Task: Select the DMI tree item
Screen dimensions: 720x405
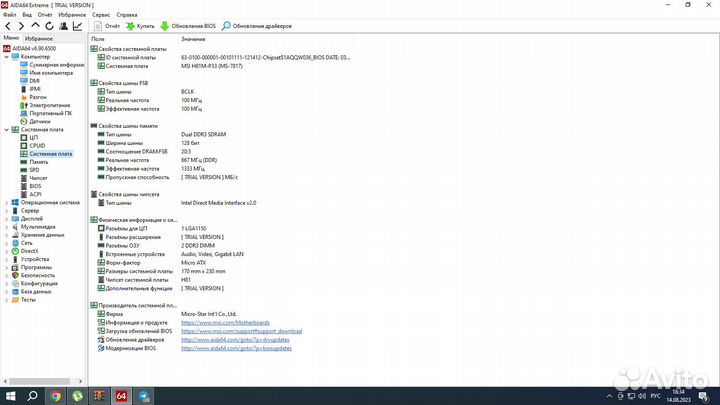Action: pyautogui.click(x=30, y=81)
